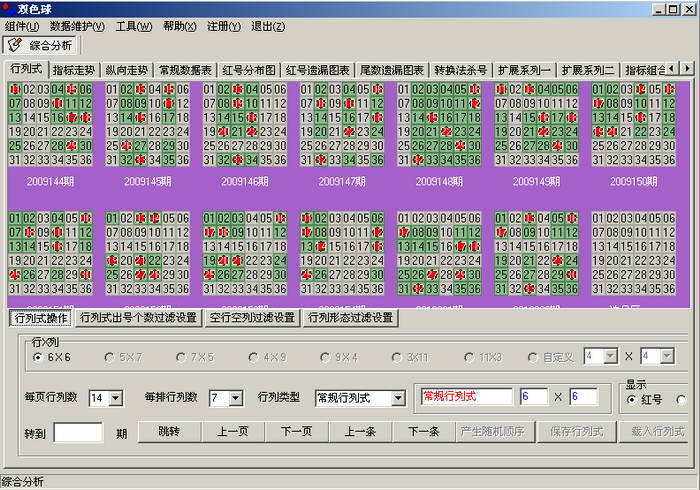This screenshot has height=490, width=700.
Task: Select the 4×9 radio option
Action: click(x=268, y=357)
